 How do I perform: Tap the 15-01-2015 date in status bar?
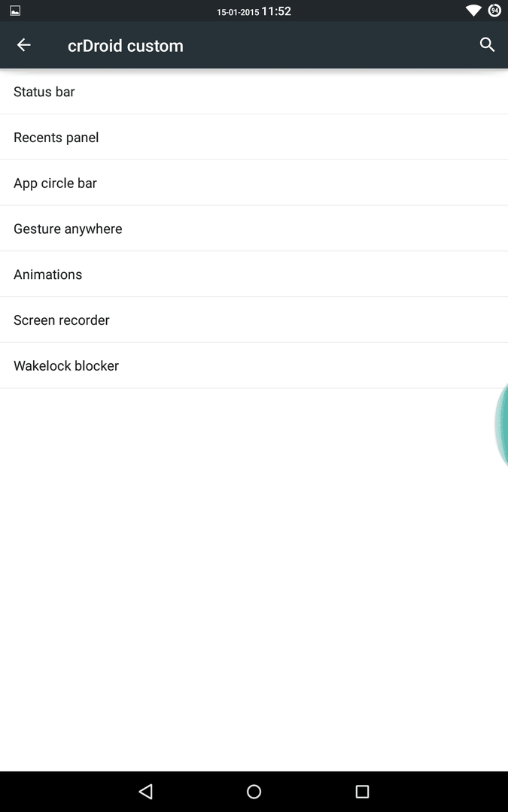(x=238, y=12)
